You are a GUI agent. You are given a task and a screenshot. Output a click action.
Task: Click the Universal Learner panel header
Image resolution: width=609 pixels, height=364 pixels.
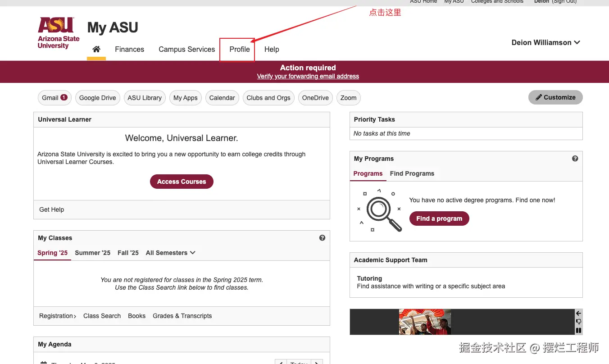click(x=182, y=119)
